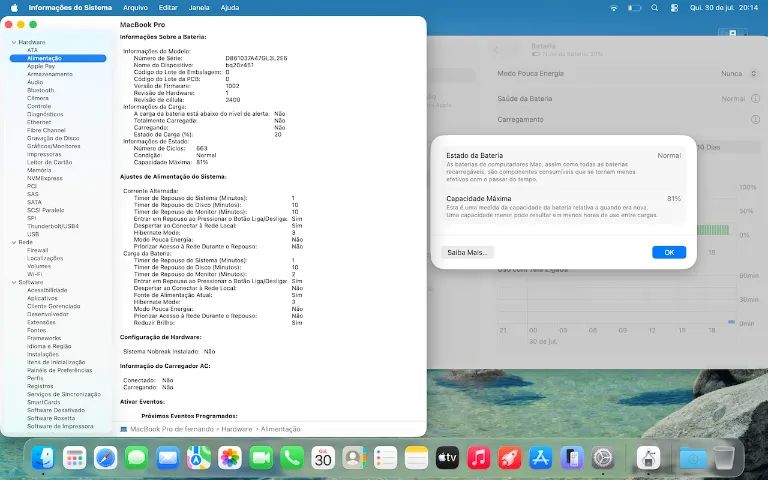Image resolution: width=768 pixels, height=480 pixels.
Task: Select Aplicativos under Software
Action: pyautogui.click(x=42, y=298)
